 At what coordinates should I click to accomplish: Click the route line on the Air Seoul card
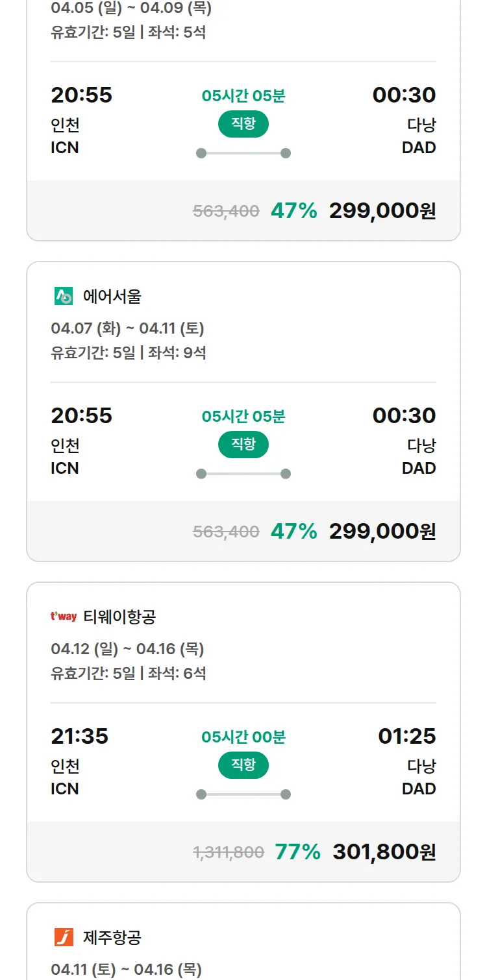243,474
